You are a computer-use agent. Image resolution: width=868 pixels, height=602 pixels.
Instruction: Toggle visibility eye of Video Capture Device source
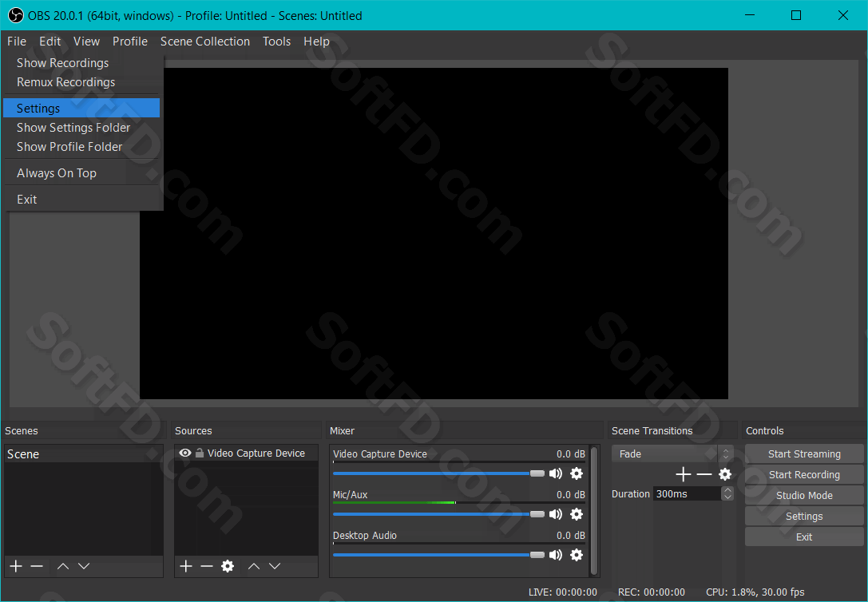tap(185, 453)
